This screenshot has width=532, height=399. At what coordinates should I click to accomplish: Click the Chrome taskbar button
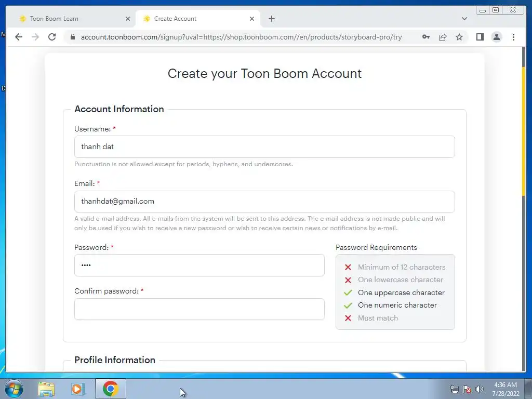click(110, 389)
